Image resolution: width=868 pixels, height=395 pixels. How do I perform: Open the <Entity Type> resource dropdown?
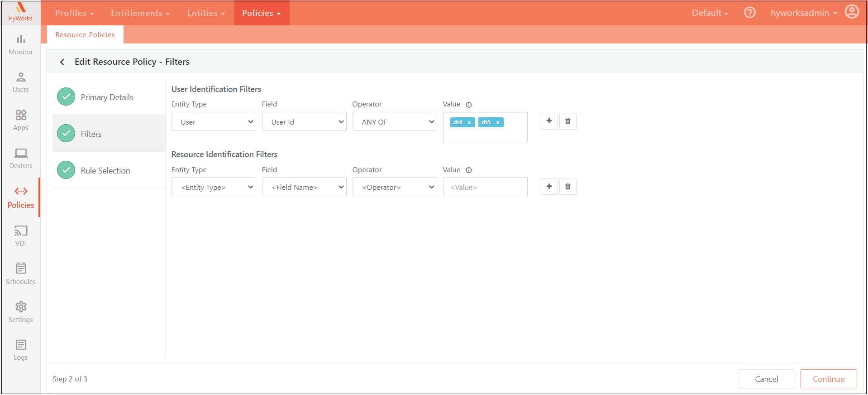(214, 187)
